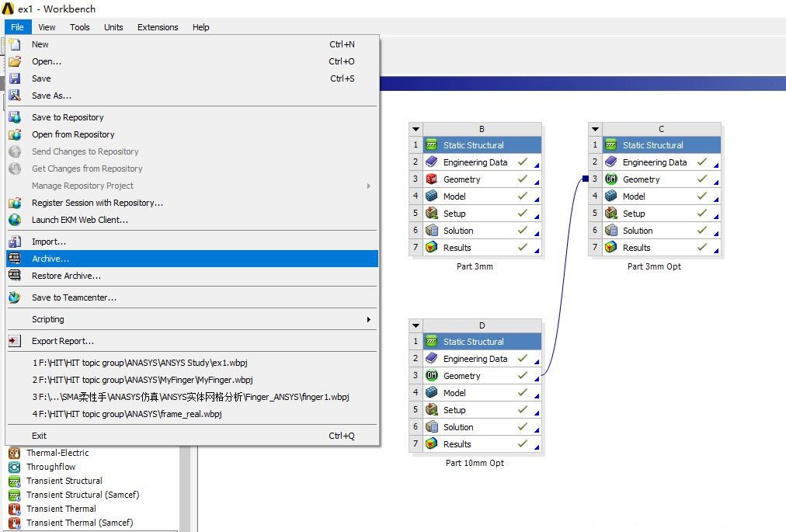The height and width of the screenshot is (532, 786).
Task: Click the Solution cell in system C
Action: pos(662,230)
